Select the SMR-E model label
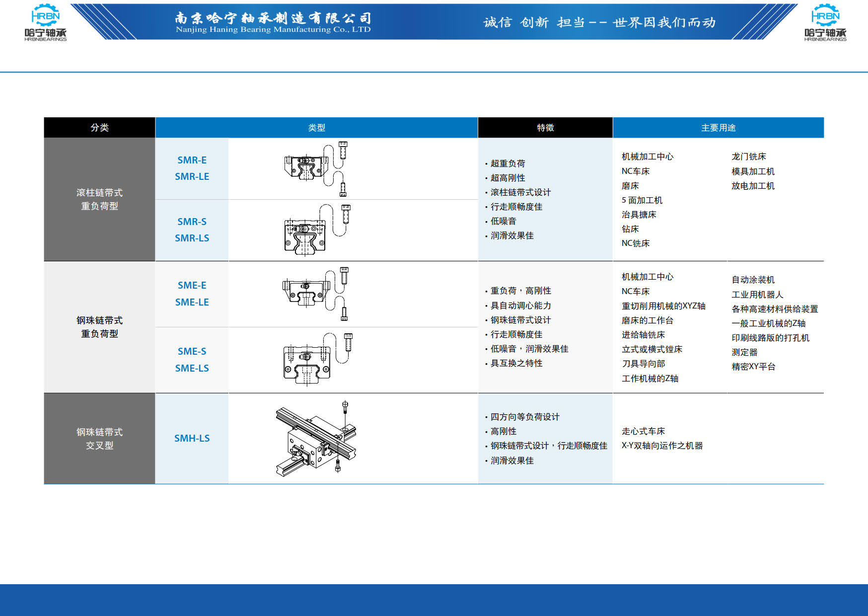The image size is (868, 616). coord(192,160)
